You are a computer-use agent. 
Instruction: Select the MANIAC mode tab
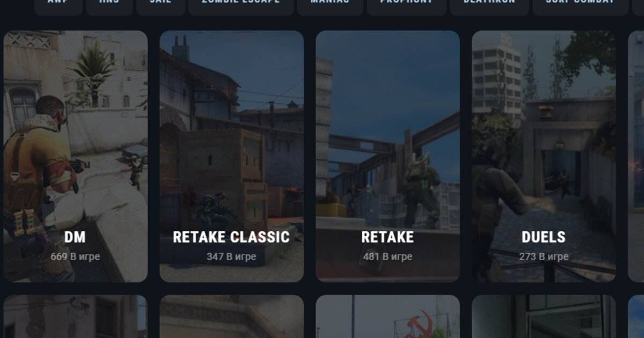(331, 6)
